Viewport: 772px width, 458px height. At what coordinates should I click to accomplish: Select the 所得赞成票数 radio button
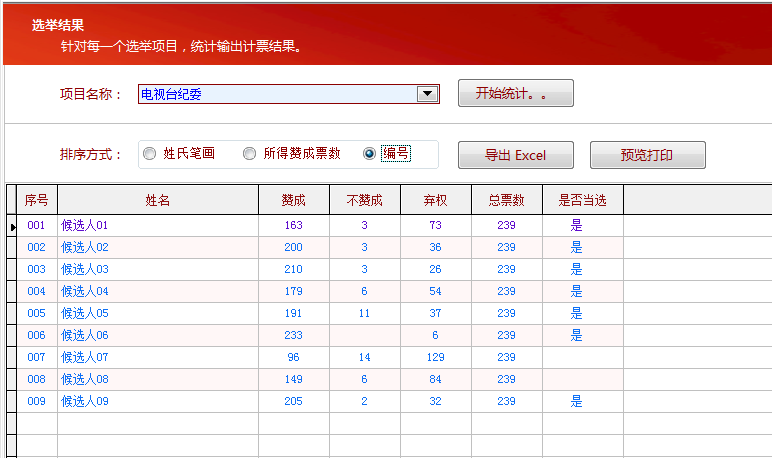pyautogui.click(x=250, y=154)
